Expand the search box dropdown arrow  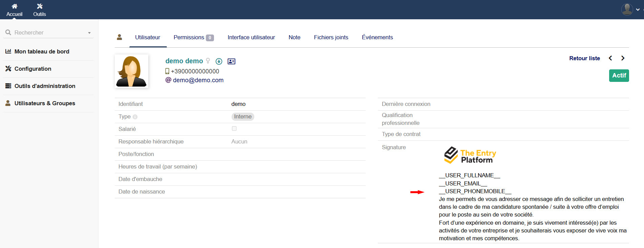(89, 33)
